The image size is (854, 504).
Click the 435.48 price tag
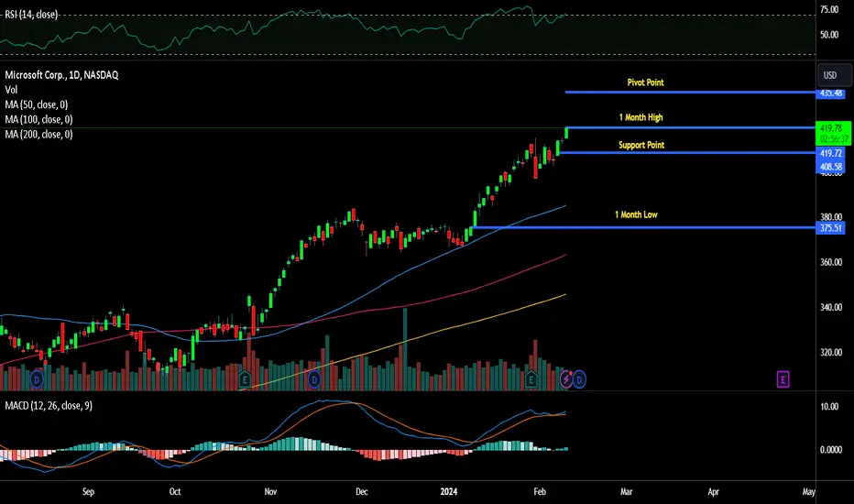[x=830, y=93]
